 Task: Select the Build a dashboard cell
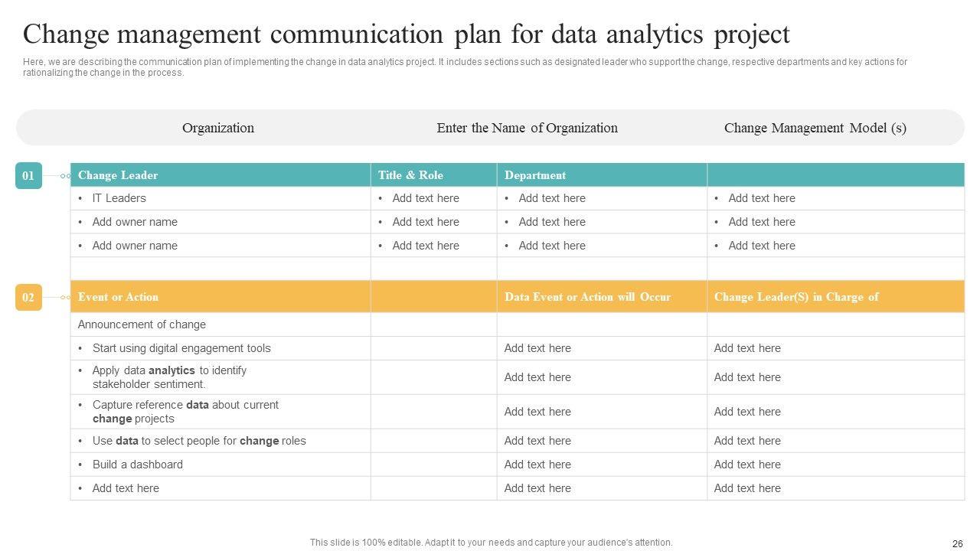pyautogui.click(x=138, y=465)
